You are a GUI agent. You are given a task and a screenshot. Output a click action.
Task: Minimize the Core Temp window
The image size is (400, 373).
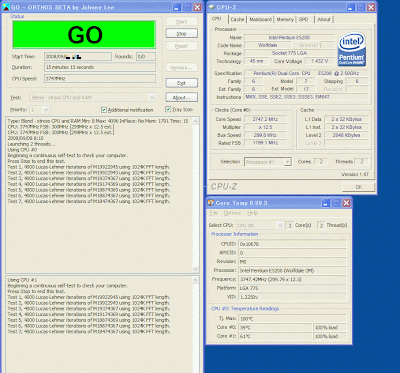(326, 203)
